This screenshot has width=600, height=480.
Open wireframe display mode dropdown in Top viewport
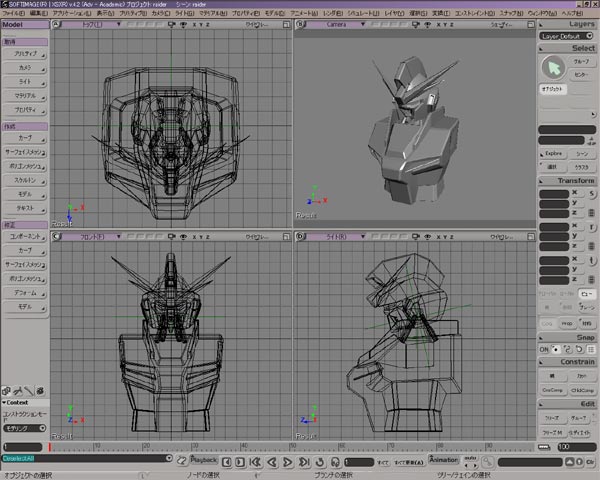[x=257, y=24]
